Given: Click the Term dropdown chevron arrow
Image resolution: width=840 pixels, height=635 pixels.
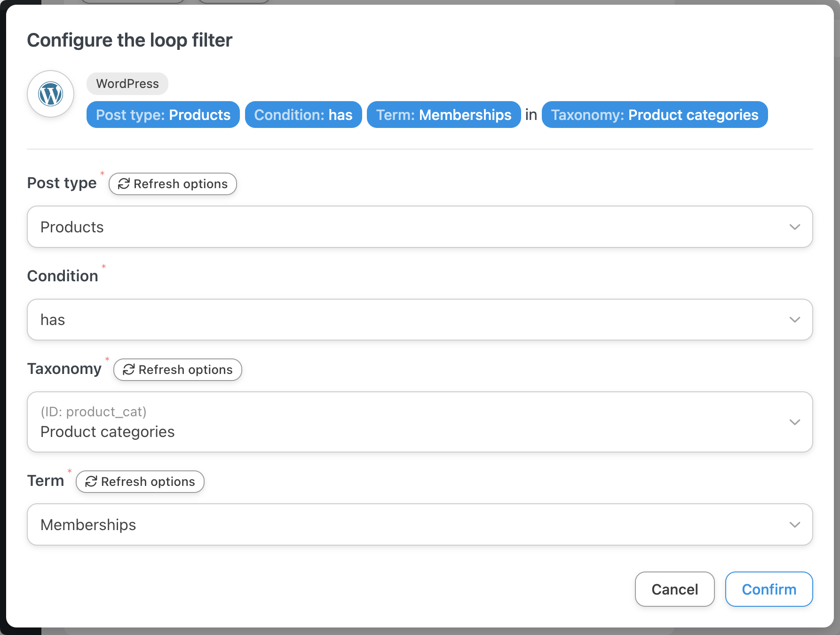Looking at the screenshot, I should tap(794, 525).
